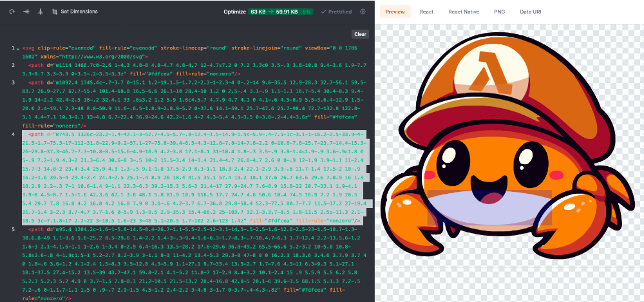Open Set Dimensions
Viewport: 644px width, 302px height.
click(75, 12)
